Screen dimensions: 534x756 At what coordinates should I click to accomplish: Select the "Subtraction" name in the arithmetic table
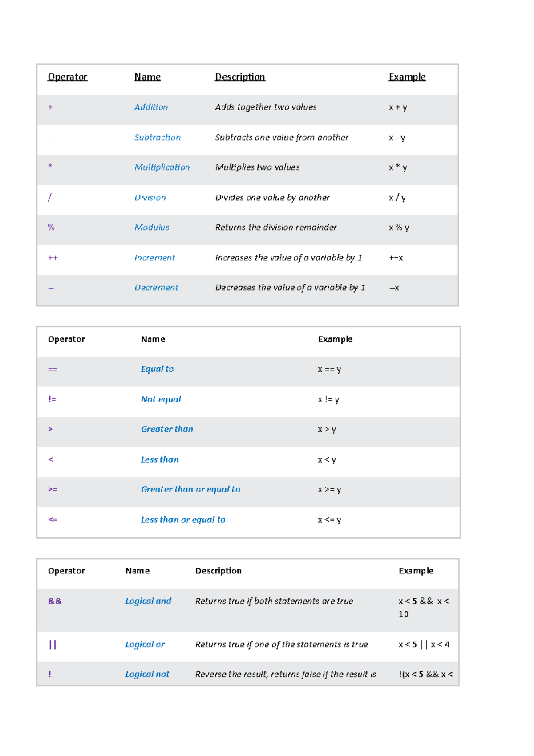pyautogui.click(x=158, y=138)
